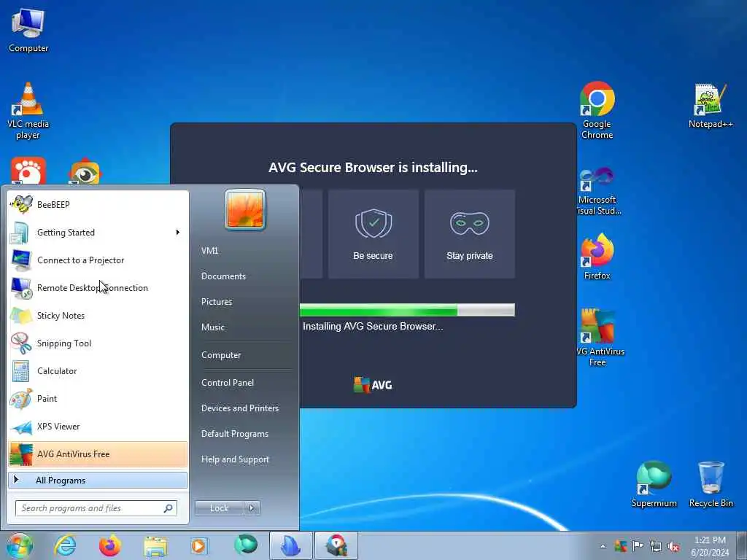Click the AVG logo in the installer
Screen dimensions: 747x560
373,385
